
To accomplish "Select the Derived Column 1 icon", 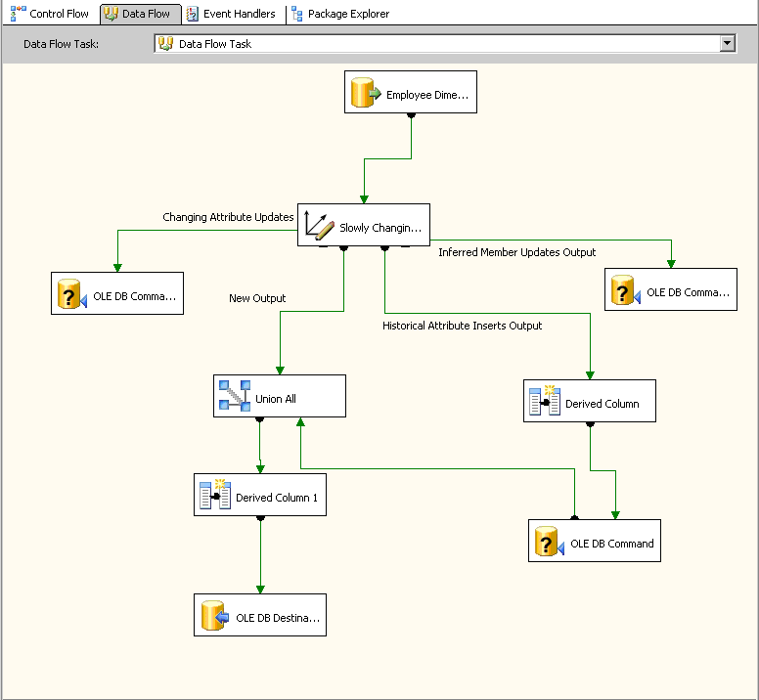I will point(214,496).
